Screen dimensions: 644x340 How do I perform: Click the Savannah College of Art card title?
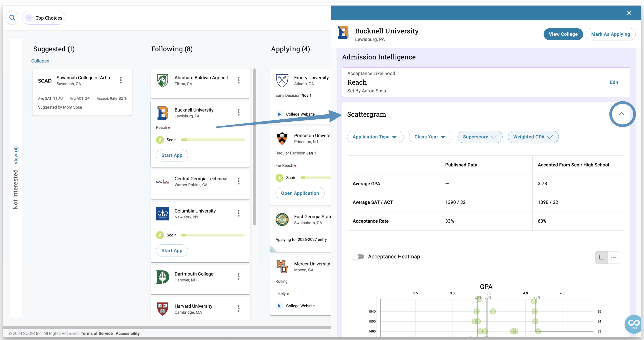click(x=85, y=78)
